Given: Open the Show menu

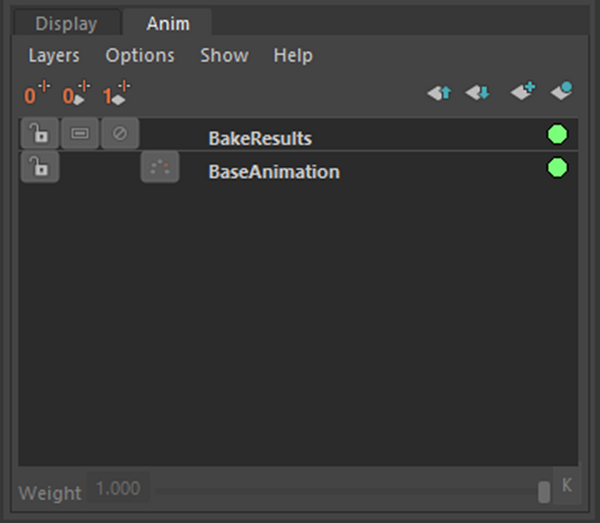Looking at the screenshot, I should tap(224, 56).
